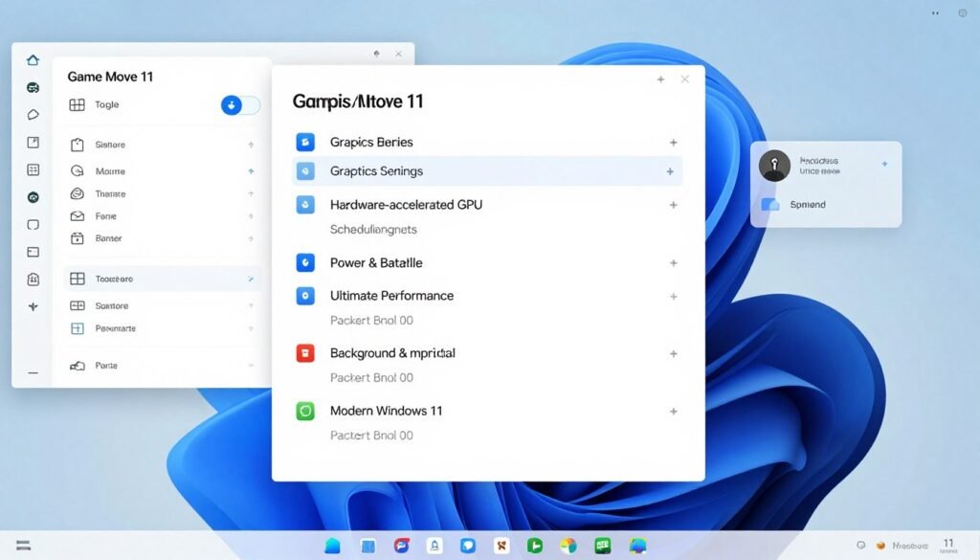Open the Home icon in the left sidebar
Viewport: 980px width, 560px height.
pos(33,58)
